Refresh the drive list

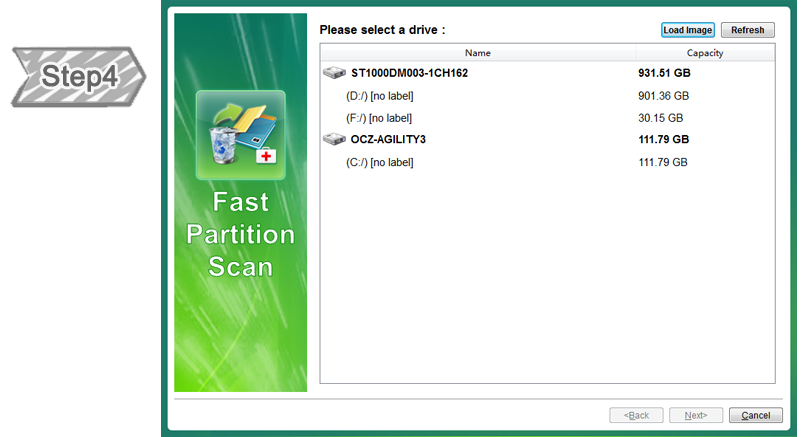(x=747, y=30)
